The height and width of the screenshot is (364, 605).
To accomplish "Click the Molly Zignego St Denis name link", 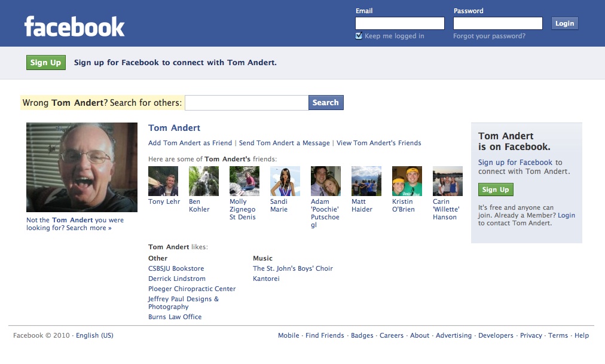I will [242, 209].
